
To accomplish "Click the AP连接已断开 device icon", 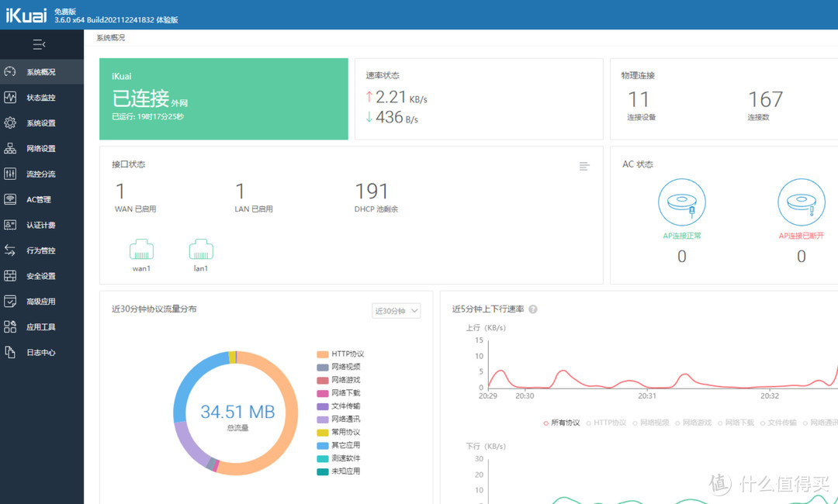I will point(801,203).
